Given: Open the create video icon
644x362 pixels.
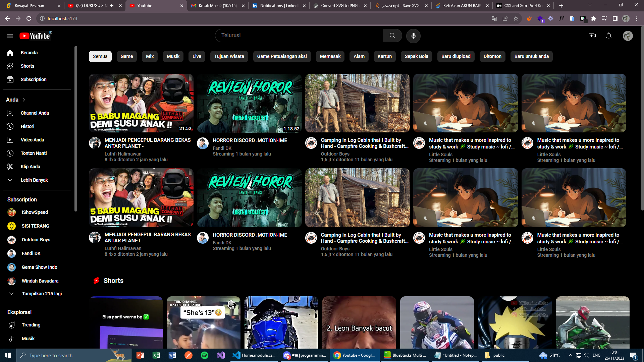Looking at the screenshot, I should click(592, 36).
